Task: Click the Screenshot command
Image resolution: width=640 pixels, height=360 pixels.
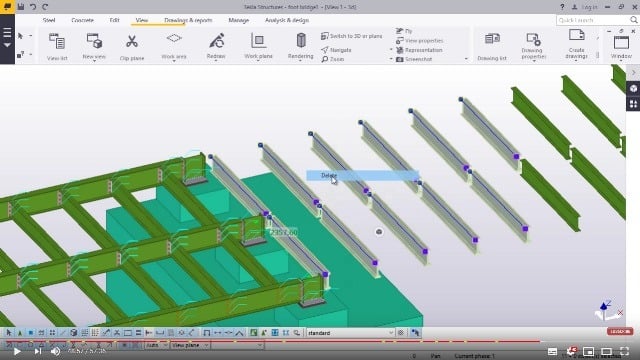Action: click(414, 59)
